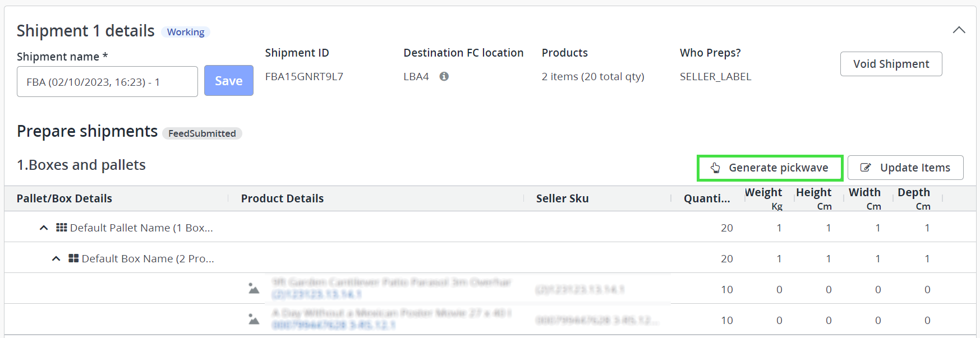The image size is (980, 338).
Task: Open the second product's blue SKU link
Action: click(x=333, y=325)
